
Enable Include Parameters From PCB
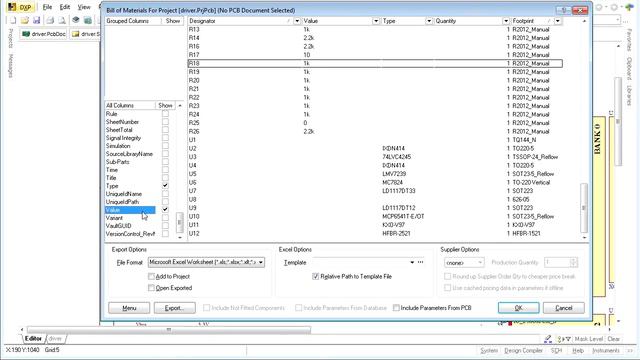click(396, 308)
